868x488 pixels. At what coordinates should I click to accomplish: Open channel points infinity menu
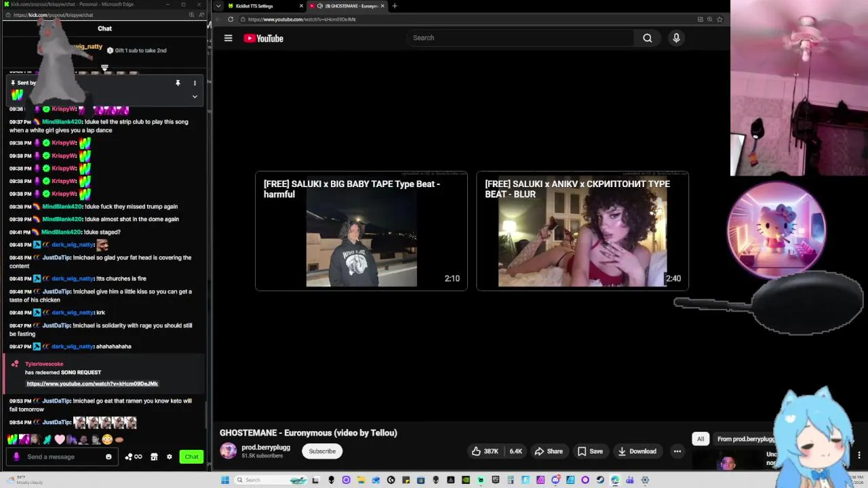click(x=134, y=457)
